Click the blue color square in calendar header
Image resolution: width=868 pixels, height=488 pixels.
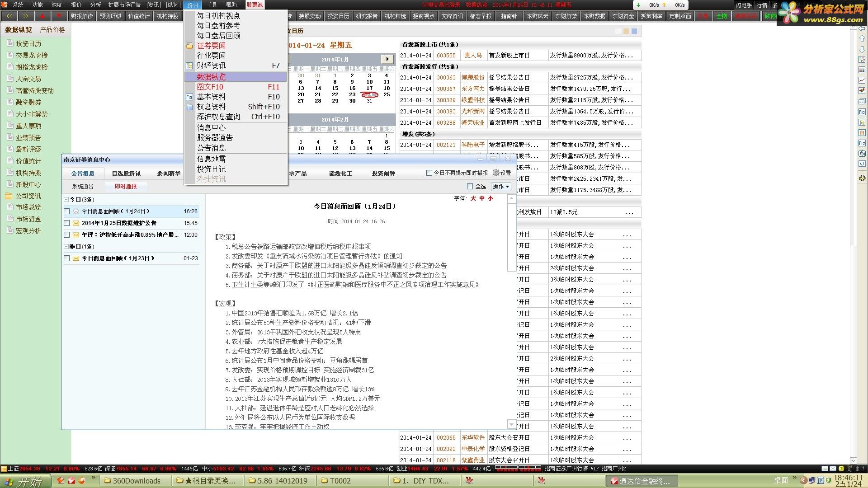click(x=634, y=31)
